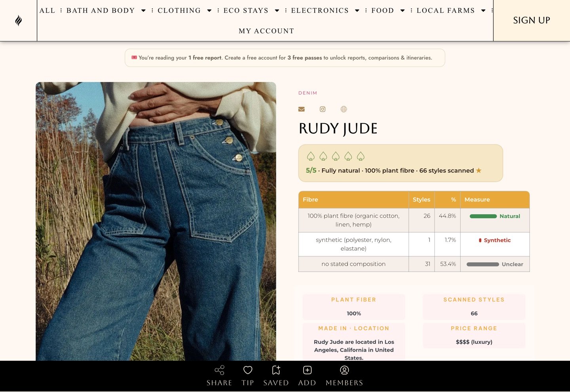Click the Saved bookmark icon

point(276,370)
